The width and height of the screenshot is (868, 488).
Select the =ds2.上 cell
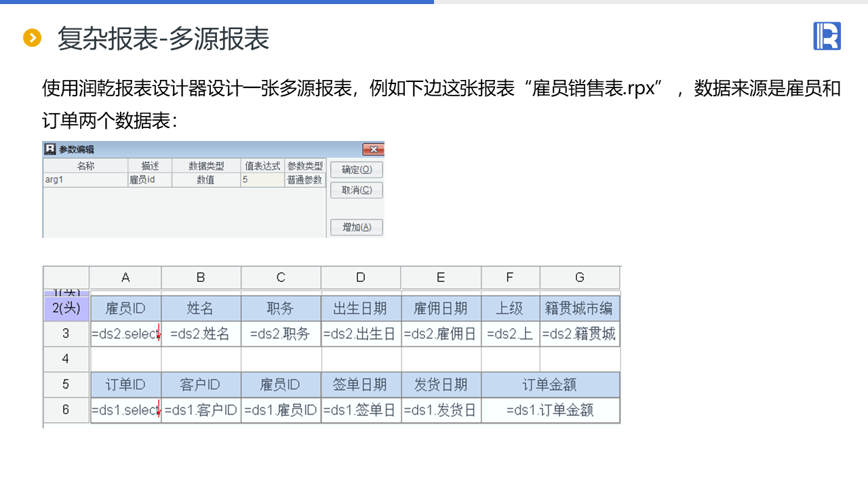click(511, 333)
